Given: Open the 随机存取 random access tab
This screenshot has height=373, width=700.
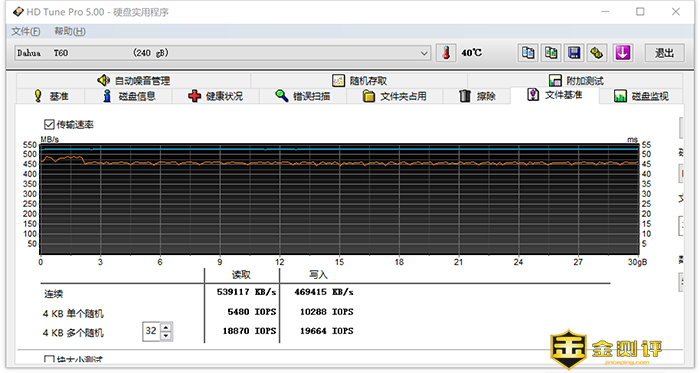Looking at the screenshot, I should coord(359,81).
